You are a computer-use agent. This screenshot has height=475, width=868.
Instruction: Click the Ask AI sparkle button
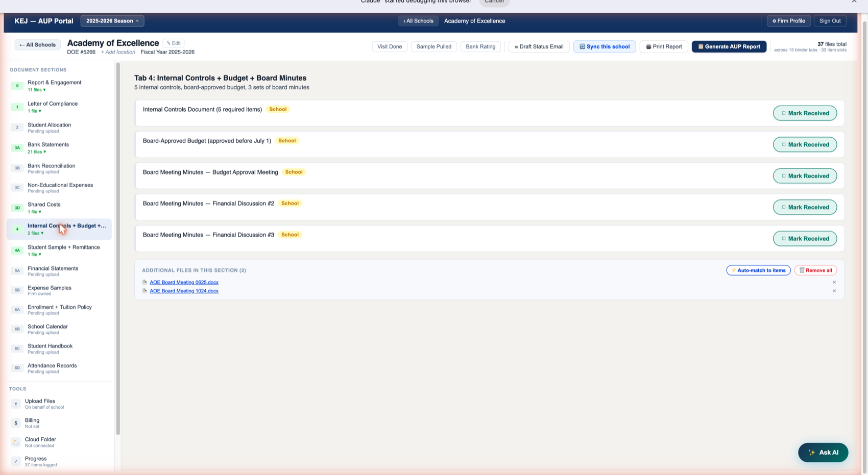tap(823, 453)
